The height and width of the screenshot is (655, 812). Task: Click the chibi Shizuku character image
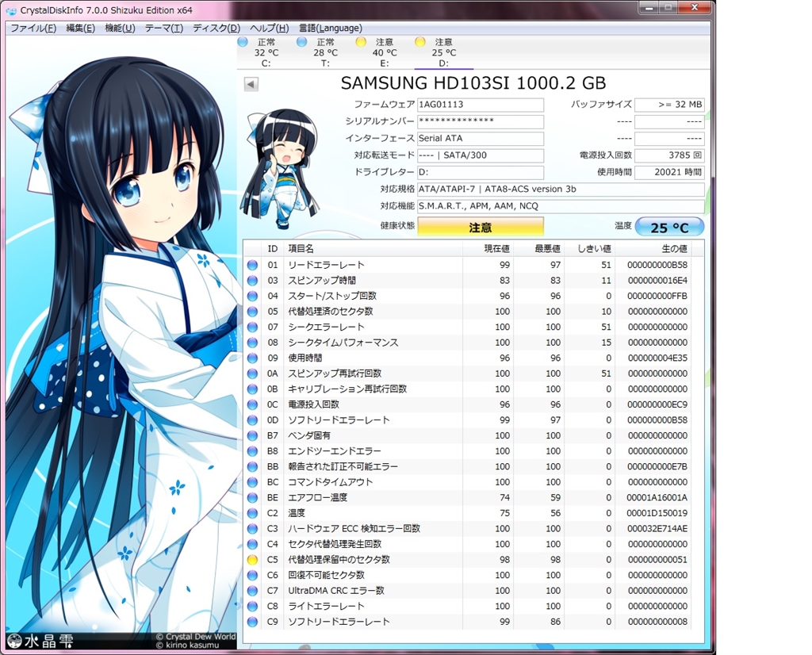click(x=280, y=168)
